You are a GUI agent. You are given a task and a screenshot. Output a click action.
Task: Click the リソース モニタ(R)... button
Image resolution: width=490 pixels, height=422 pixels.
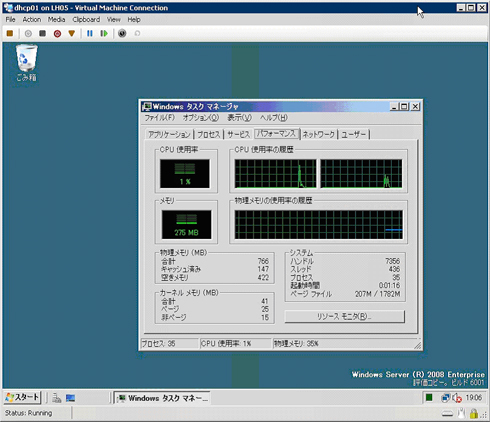coord(345,316)
